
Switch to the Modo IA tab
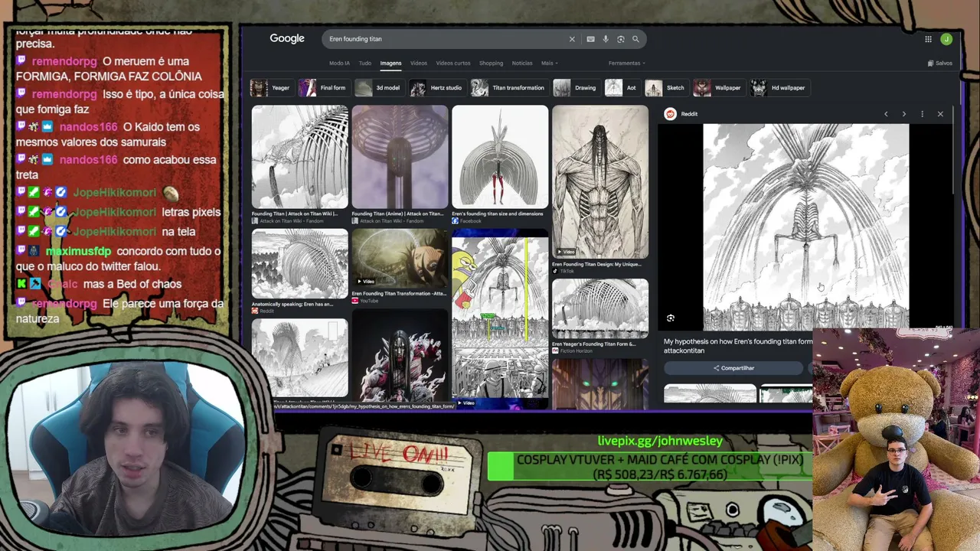339,64
